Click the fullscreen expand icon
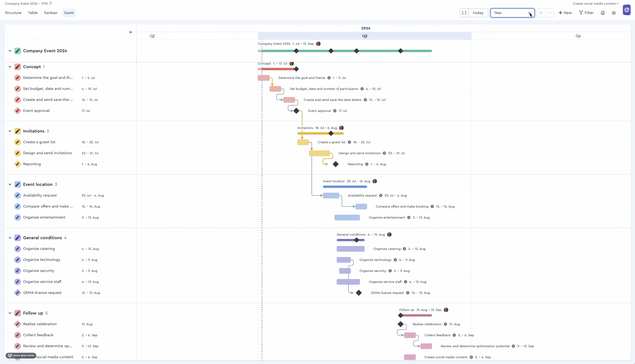This screenshot has height=364, width=635. [x=464, y=13]
